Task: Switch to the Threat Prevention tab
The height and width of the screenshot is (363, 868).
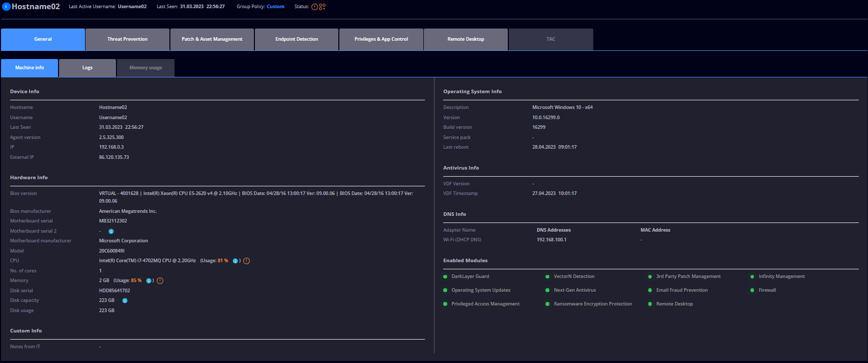Action: point(127,39)
